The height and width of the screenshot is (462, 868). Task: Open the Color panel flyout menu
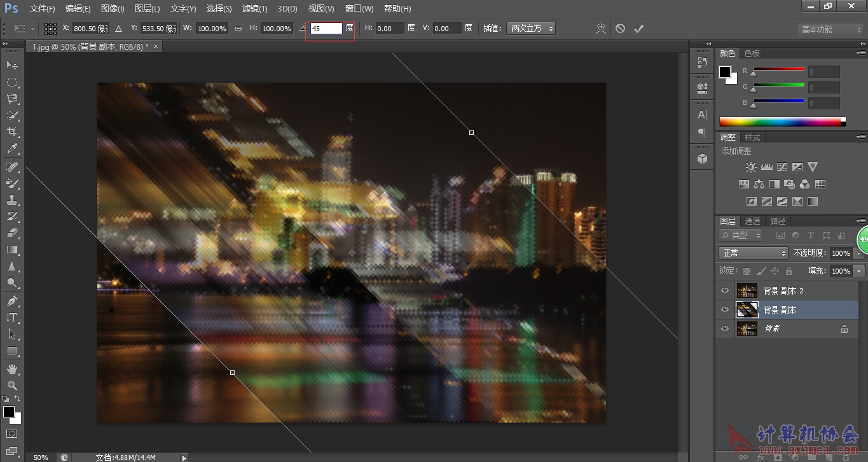(860, 53)
